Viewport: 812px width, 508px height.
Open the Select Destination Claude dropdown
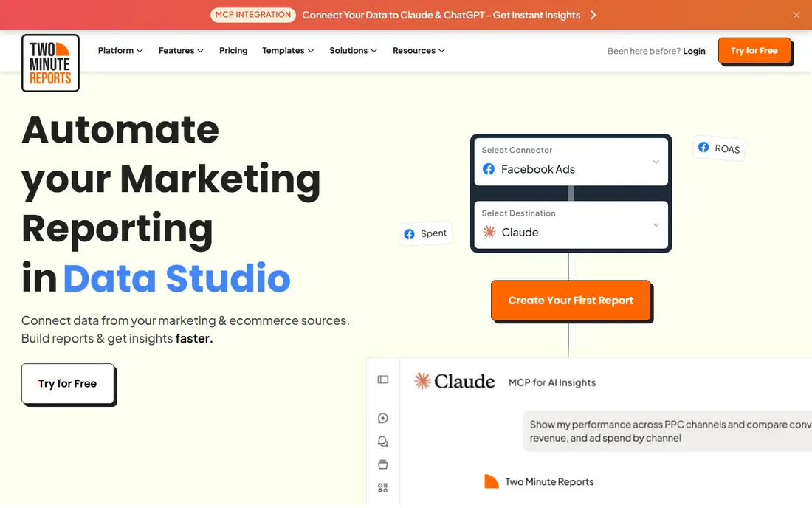571,224
